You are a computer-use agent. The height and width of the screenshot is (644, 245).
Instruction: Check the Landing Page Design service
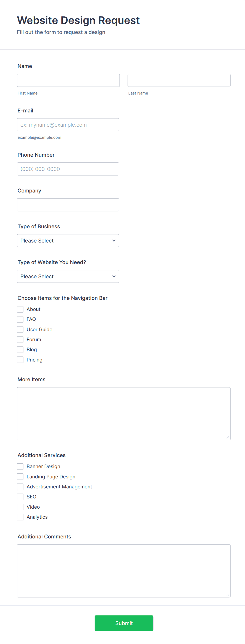(20, 477)
